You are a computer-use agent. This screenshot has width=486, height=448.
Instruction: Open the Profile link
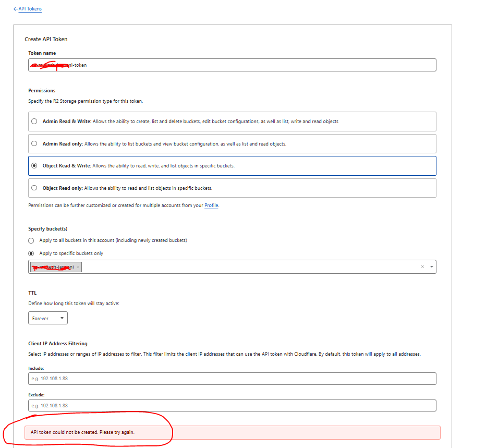(211, 205)
